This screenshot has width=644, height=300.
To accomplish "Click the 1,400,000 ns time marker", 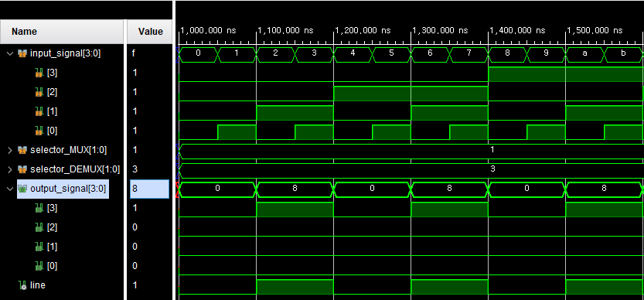I will [516, 30].
